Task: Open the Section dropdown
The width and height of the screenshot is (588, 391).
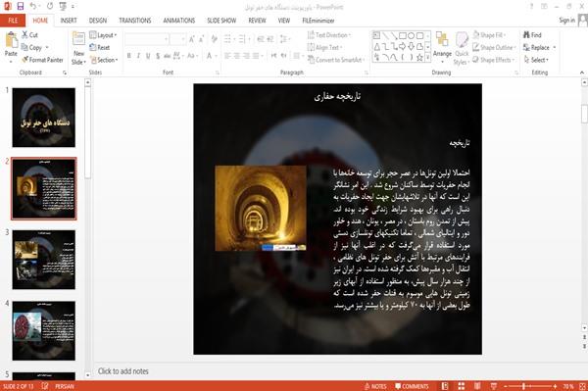Action: (x=104, y=60)
